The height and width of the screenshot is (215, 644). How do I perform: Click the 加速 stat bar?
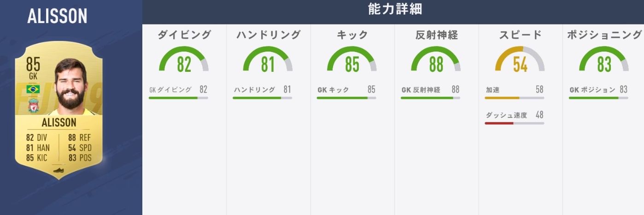515,98
